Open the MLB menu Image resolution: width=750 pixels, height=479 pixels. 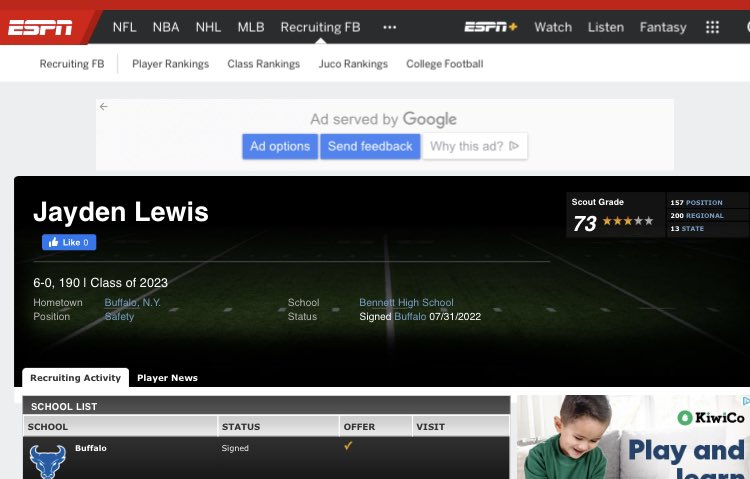251,27
